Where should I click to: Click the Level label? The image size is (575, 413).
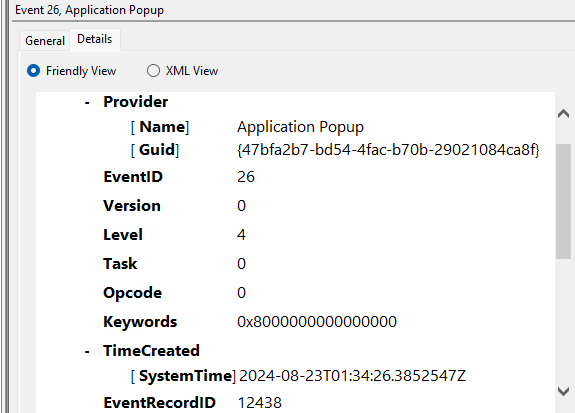123,235
